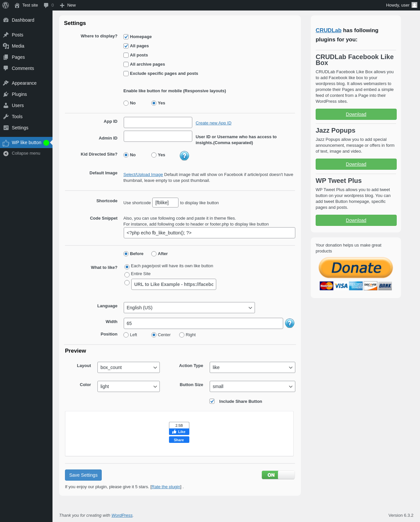
Task: Click the App ID input field
Action: [x=158, y=122]
